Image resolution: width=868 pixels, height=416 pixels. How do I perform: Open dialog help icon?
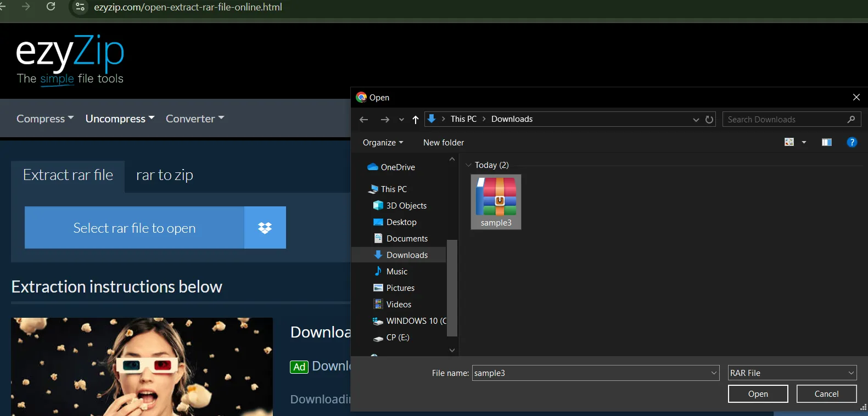852,142
